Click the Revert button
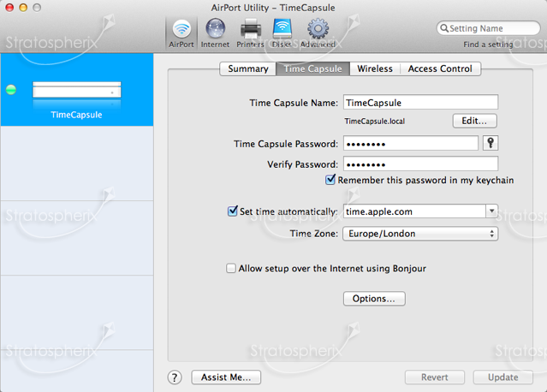Image resolution: width=547 pixels, height=392 pixels. (x=434, y=377)
